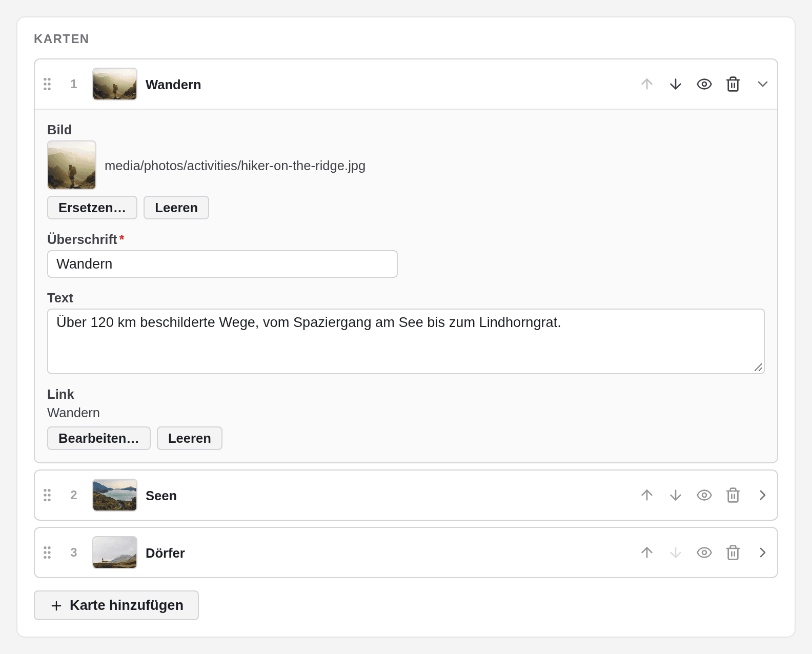Toggle visibility of the Wandern card
The height and width of the screenshot is (654, 812).
tap(704, 84)
